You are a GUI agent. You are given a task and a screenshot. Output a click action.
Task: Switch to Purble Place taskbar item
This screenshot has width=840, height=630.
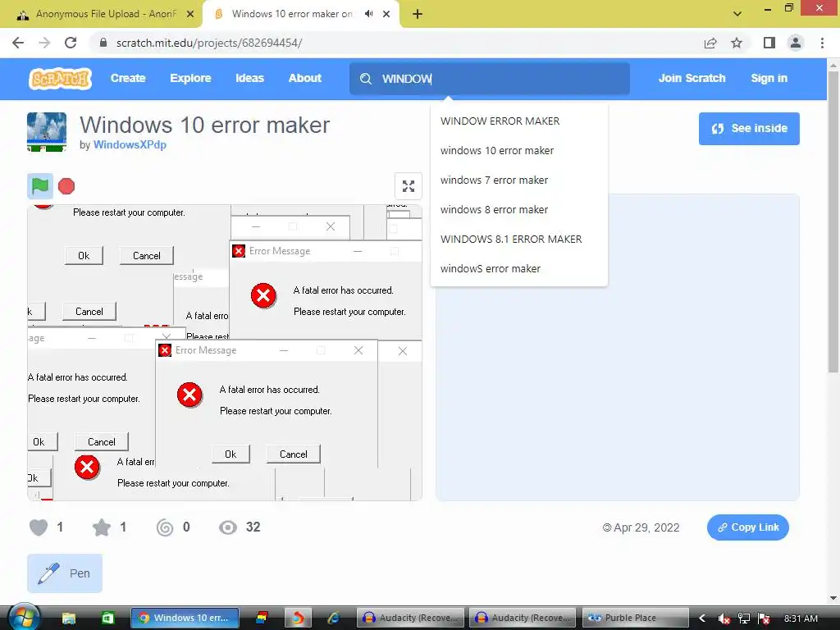634,618
